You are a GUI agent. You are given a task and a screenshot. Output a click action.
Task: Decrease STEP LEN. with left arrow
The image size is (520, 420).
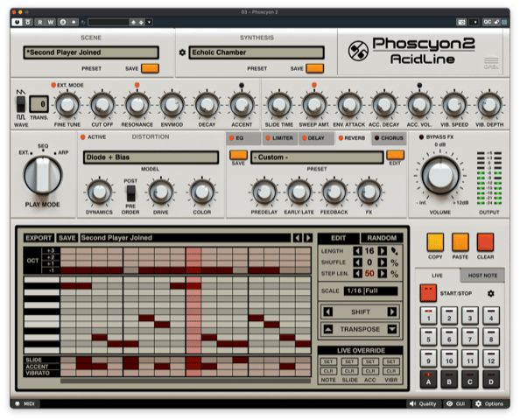pyautogui.click(x=357, y=274)
